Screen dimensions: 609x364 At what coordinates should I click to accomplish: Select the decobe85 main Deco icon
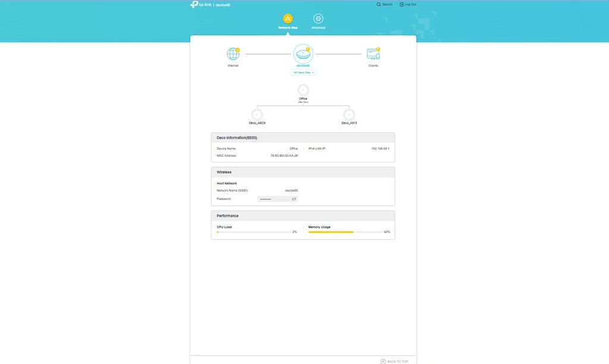pos(303,54)
